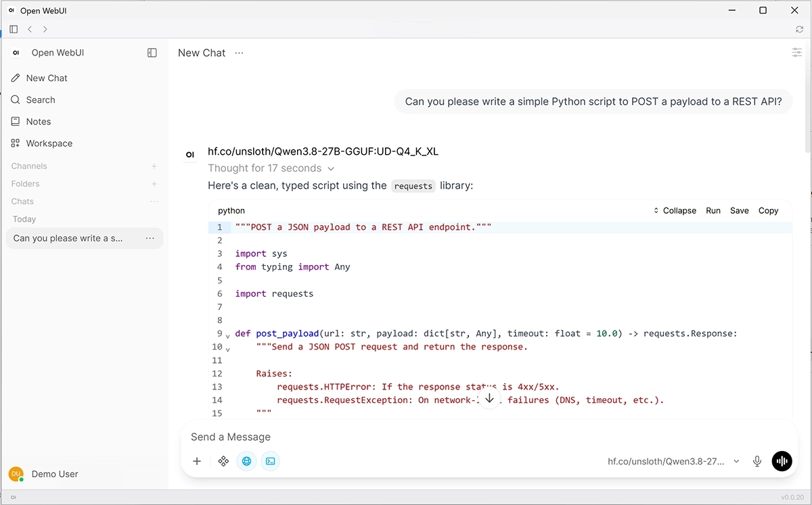Click the v0.0.20 version text
The height and width of the screenshot is (505, 812).
(x=793, y=498)
